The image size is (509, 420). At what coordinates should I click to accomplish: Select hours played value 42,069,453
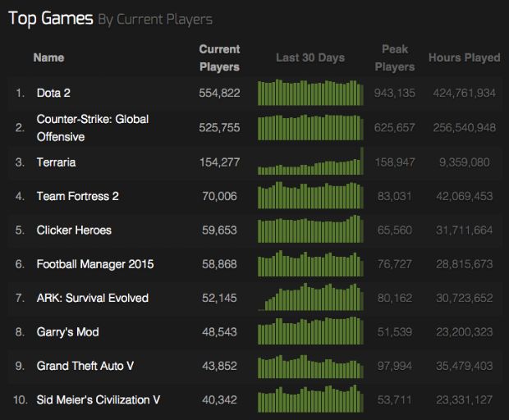[x=464, y=196]
